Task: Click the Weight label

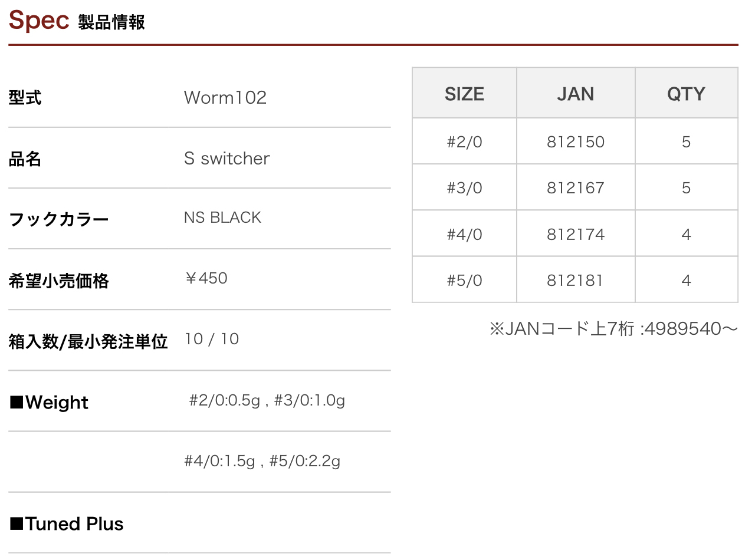Action: (x=50, y=403)
